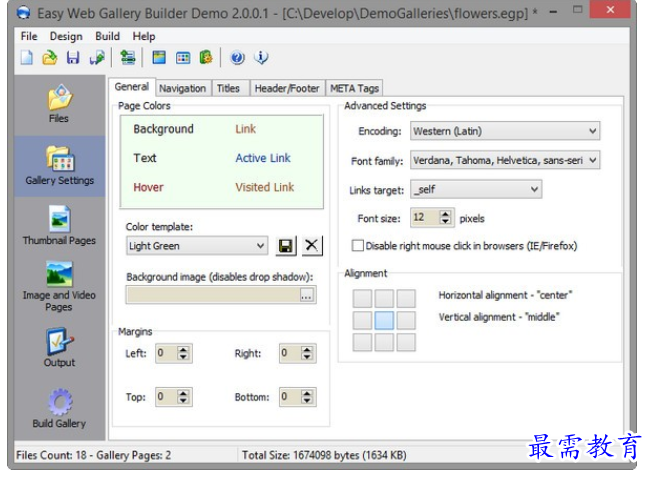This screenshot has width=650, height=478.
Task: Open the Encoding dropdown
Action: (505, 131)
